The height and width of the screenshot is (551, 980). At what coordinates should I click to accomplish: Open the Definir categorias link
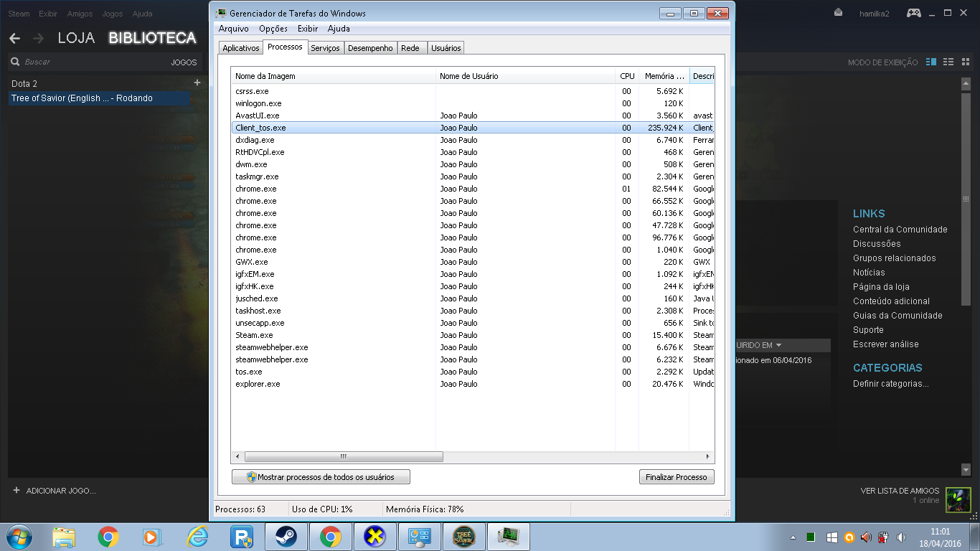coord(890,384)
